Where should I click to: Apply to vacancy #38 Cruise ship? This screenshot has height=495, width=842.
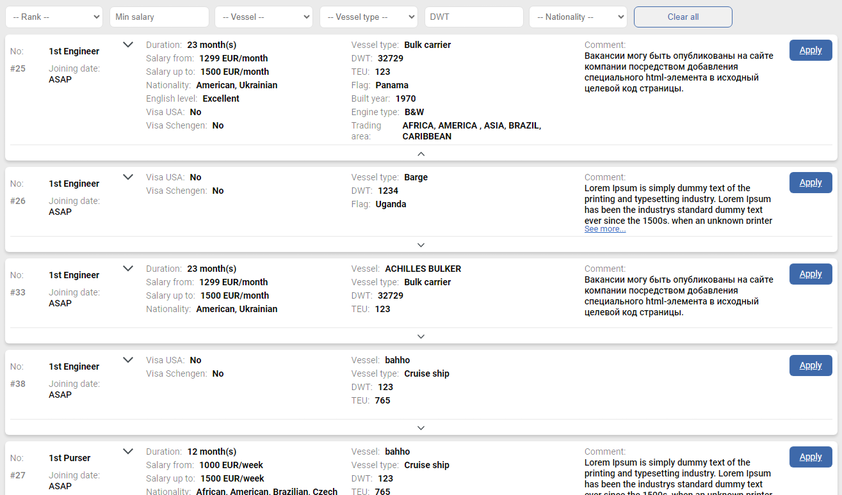(810, 365)
